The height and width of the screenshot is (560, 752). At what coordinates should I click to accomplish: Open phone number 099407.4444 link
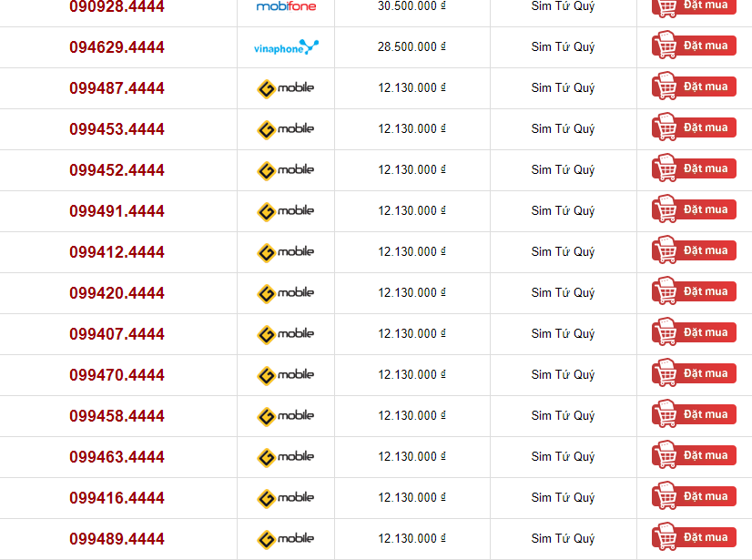coord(117,333)
